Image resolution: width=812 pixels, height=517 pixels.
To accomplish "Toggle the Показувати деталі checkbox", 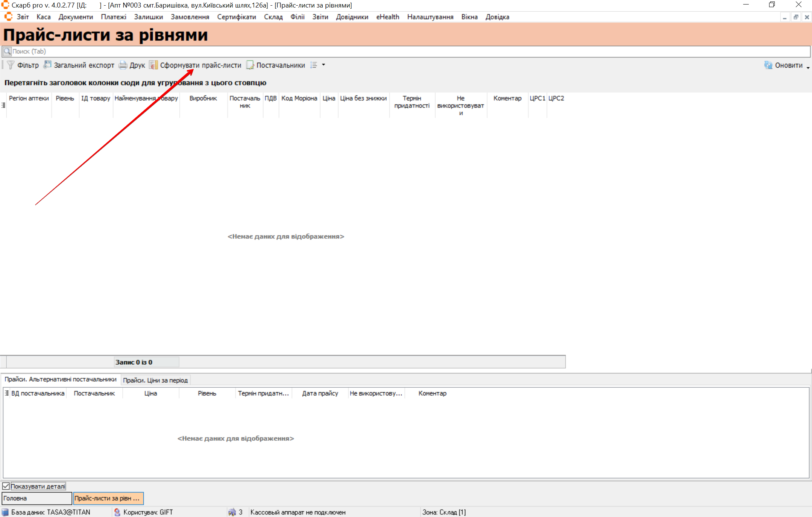I will (x=6, y=486).
